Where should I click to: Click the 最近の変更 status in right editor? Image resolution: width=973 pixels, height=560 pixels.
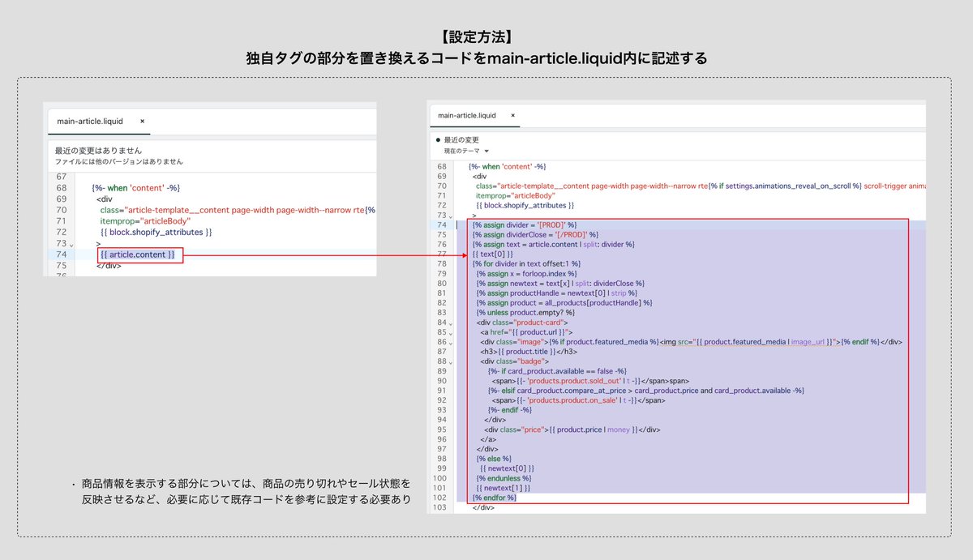(x=460, y=140)
